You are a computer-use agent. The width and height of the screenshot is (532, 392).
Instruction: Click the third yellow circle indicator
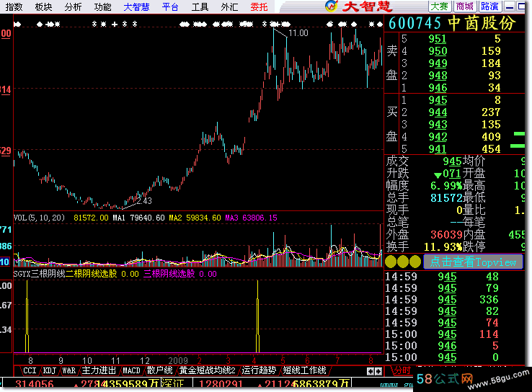click(415, 262)
